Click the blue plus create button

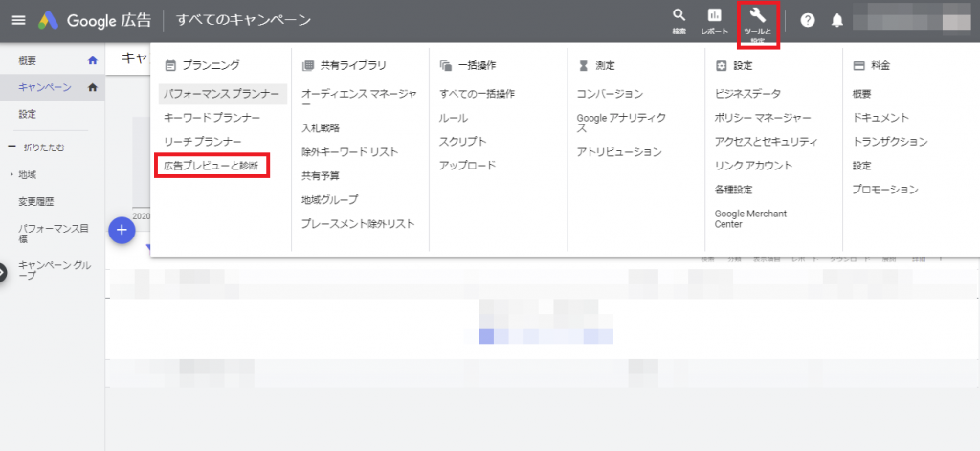point(122,230)
